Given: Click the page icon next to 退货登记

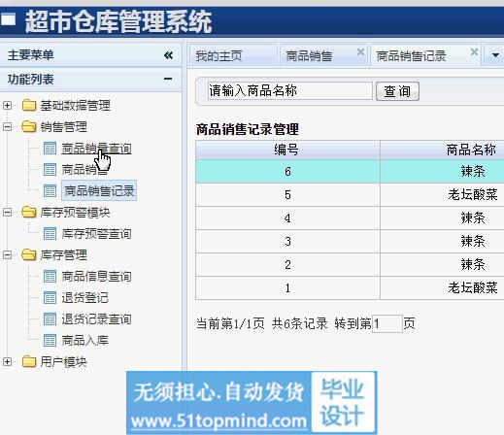Looking at the screenshot, I should pyautogui.click(x=50, y=298).
